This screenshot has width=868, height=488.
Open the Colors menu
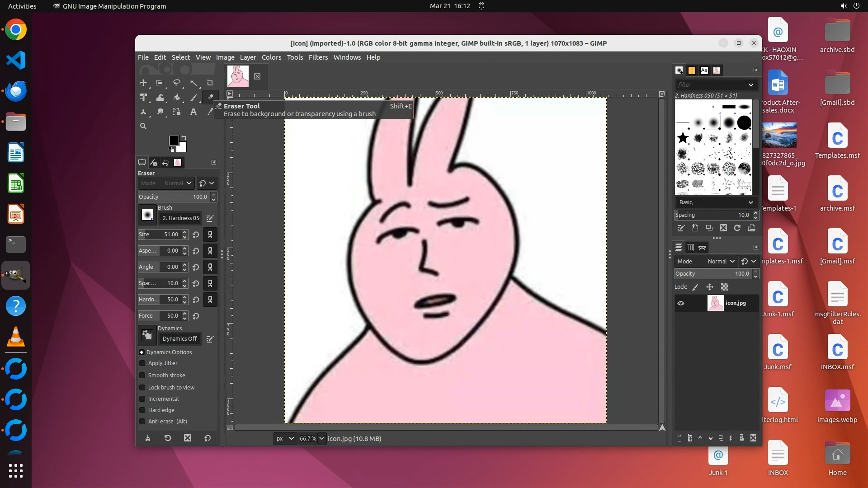271,57
